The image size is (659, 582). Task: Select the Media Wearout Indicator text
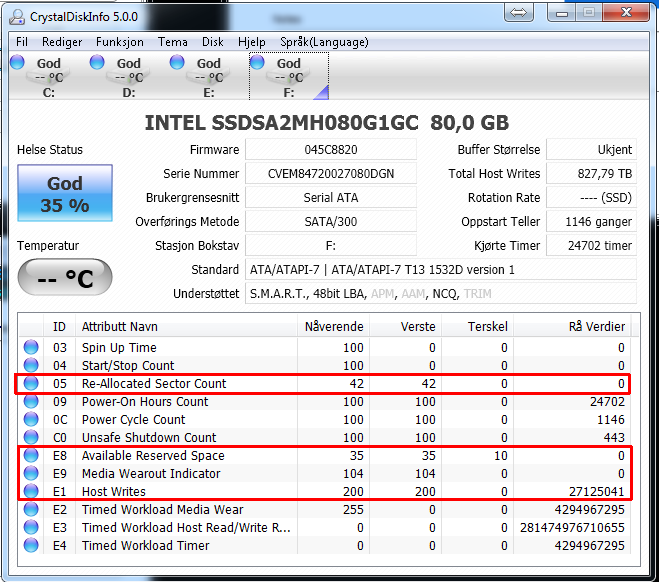tap(151, 474)
